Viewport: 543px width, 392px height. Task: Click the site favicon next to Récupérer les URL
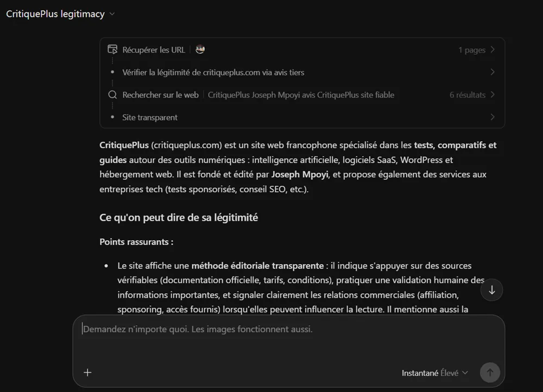(200, 49)
